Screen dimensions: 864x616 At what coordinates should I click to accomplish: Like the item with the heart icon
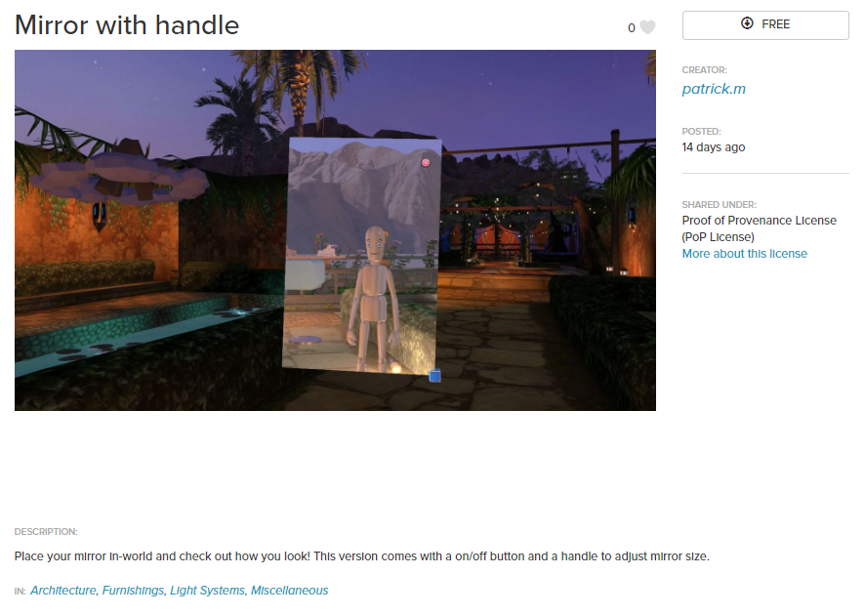click(648, 27)
